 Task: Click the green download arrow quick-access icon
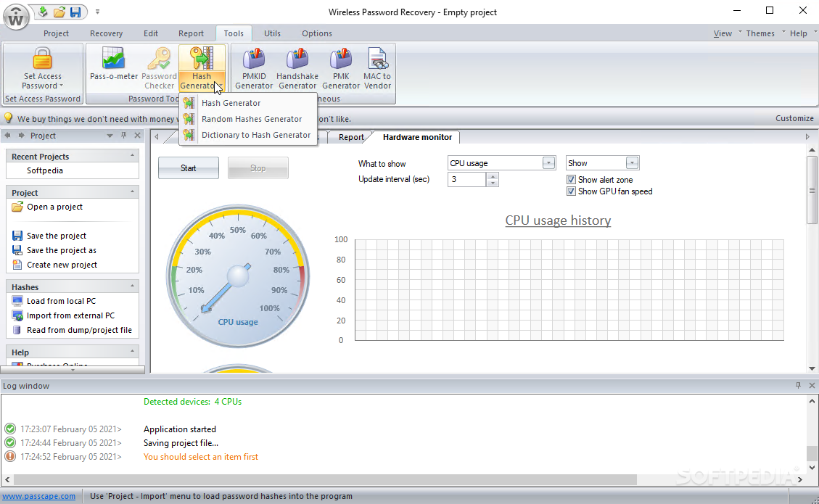click(x=43, y=12)
